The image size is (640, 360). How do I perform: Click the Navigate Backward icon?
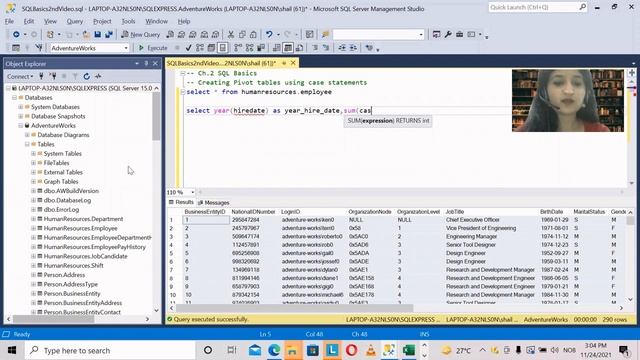[x=16, y=35]
